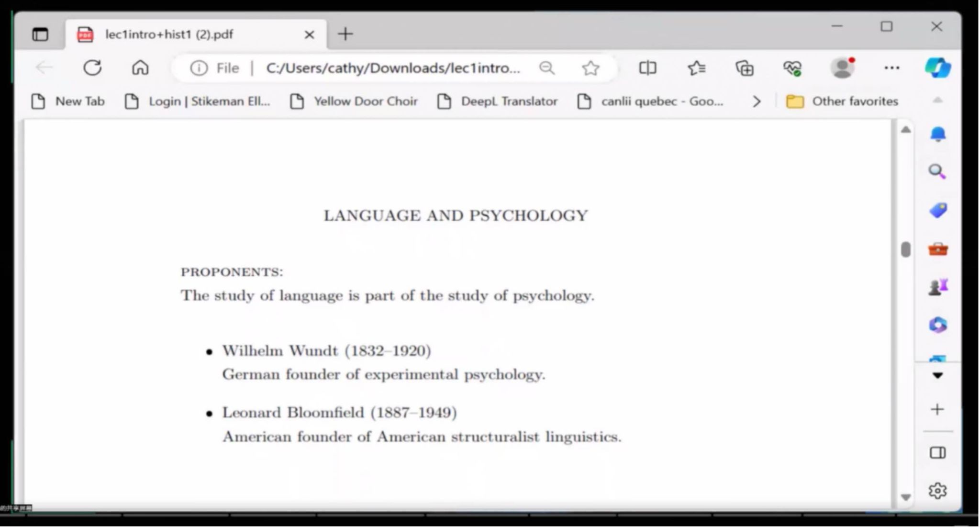This screenshot has height=528, width=980.
Task: Open sidebar Search magnifier icon
Action: pos(937,172)
